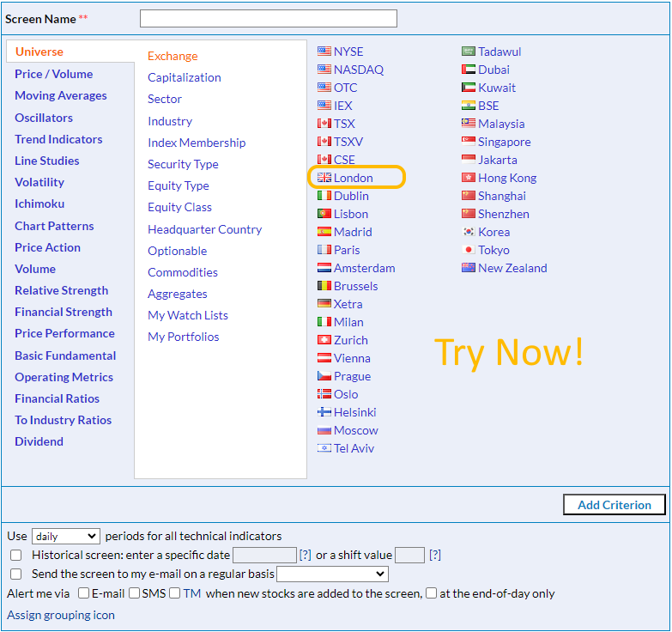Click the Amsterdam Dutch flag icon
672x632 pixels.
[324, 268]
